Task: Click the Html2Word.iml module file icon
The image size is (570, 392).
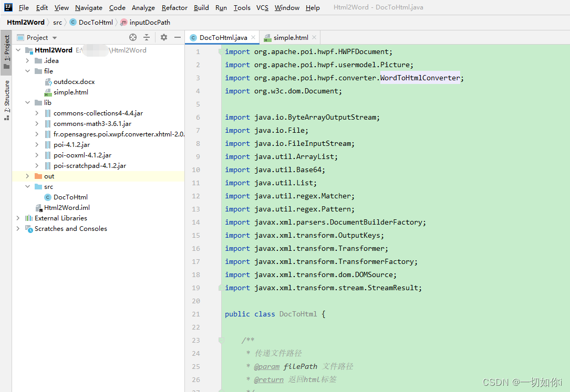Action: coord(39,207)
